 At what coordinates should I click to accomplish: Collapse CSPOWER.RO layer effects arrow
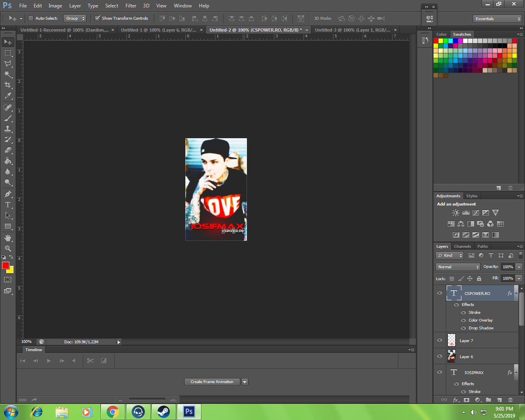coord(516,293)
